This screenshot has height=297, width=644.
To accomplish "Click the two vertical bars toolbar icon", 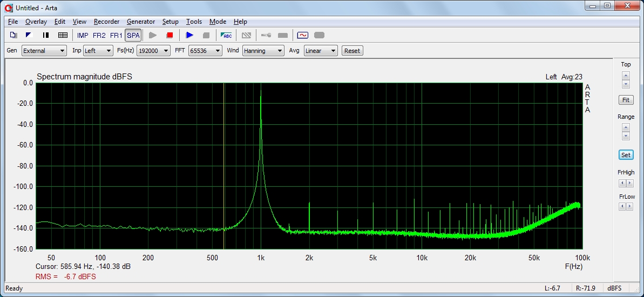I will [45, 35].
